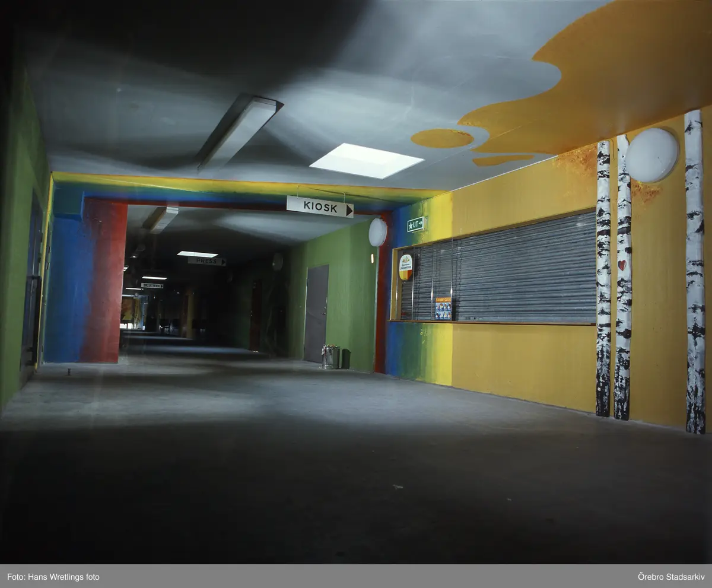Image resolution: width=712 pixels, height=588 pixels.
Task: Click the arrow on the KIOSK sign
Action: (349, 209)
